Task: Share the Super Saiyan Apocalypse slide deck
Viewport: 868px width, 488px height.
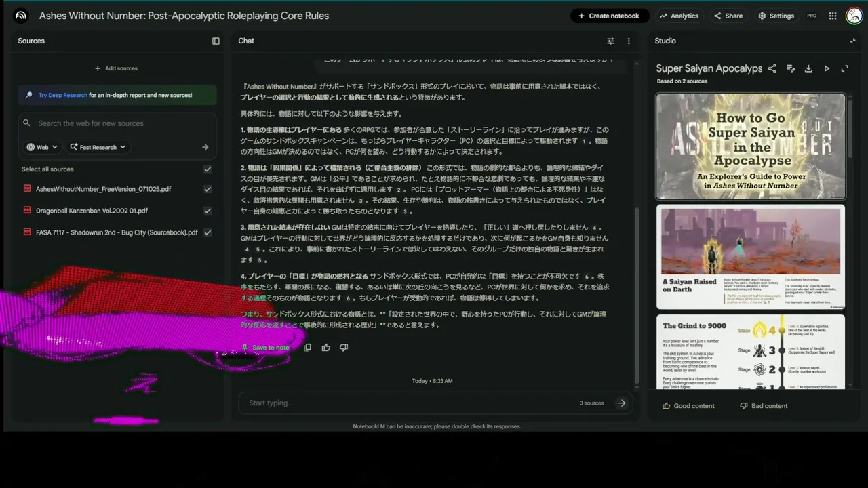Action: (772, 68)
